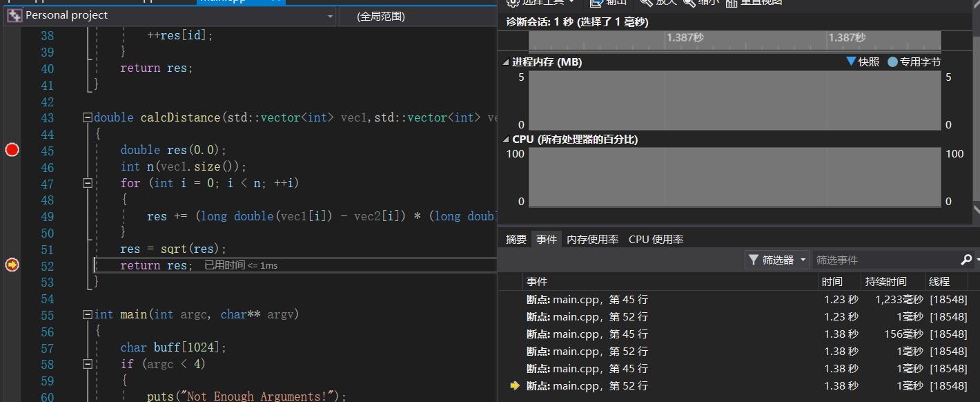Click the 已用时间 <= 1ms perf tip
The height and width of the screenshot is (402, 980).
coord(241,265)
